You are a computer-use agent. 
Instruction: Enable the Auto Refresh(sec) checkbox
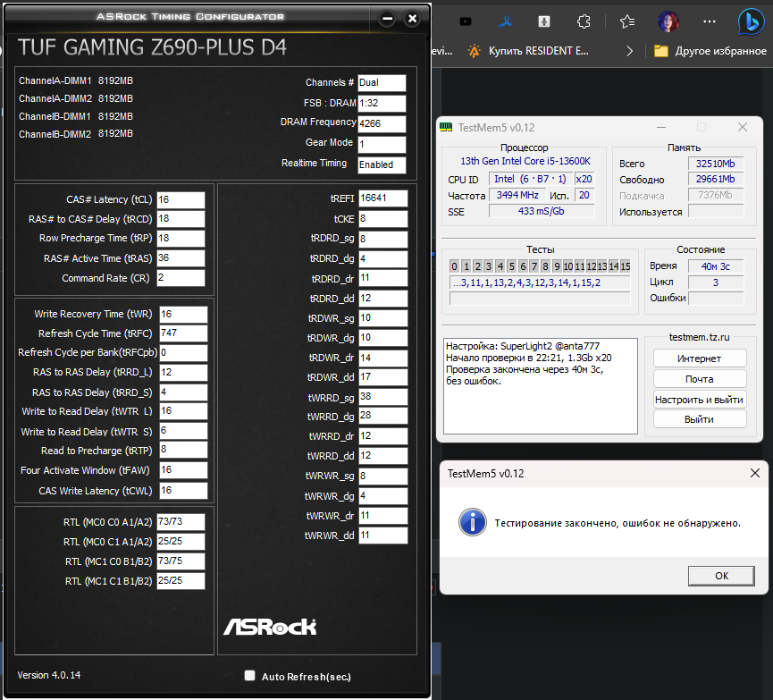[x=250, y=675]
